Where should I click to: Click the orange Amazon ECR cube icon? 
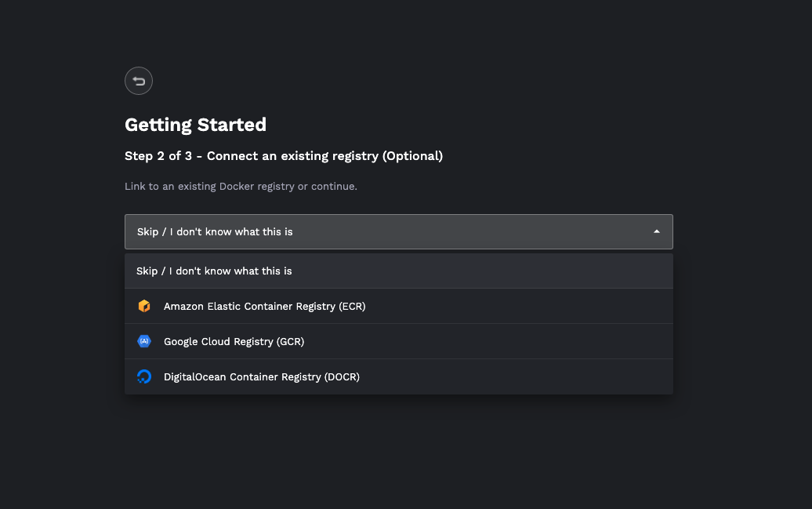pos(144,307)
